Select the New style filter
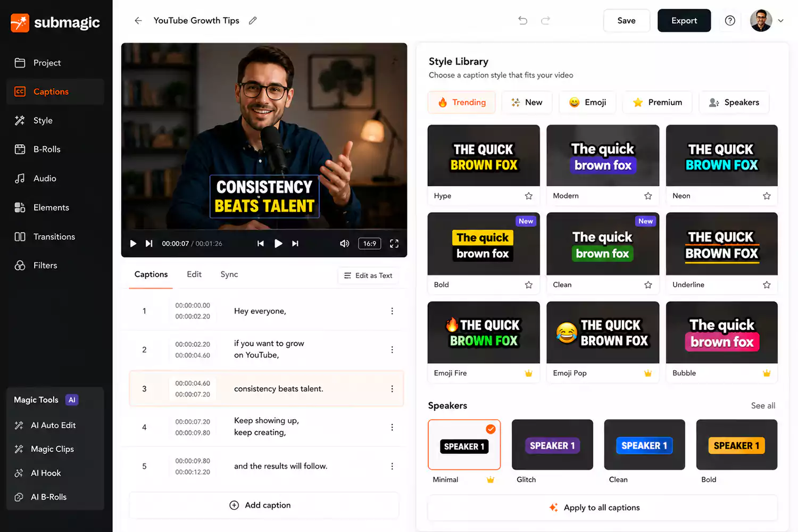The height and width of the screenshot is (532, 798). 527,102
